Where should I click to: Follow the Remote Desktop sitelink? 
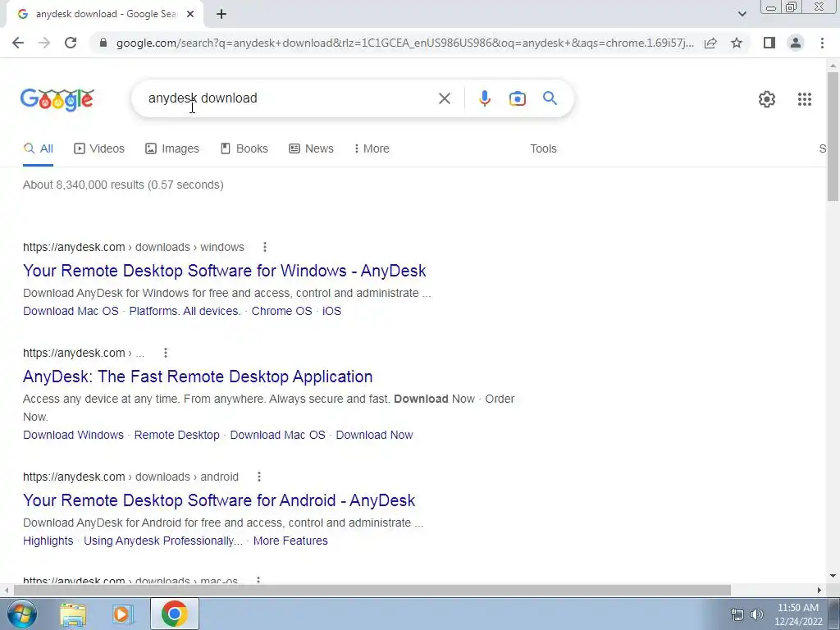pyautogui.click(x=177, y=435)
